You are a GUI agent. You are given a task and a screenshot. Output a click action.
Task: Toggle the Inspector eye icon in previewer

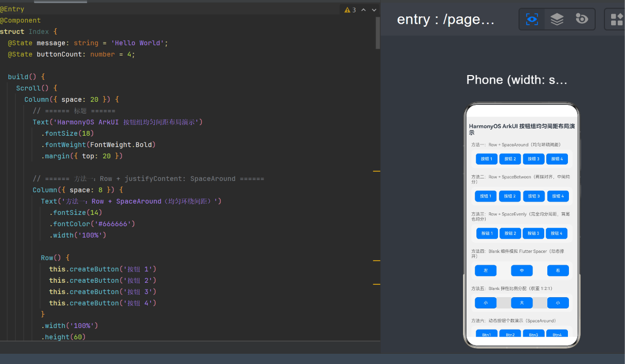(x=532, y=20)
